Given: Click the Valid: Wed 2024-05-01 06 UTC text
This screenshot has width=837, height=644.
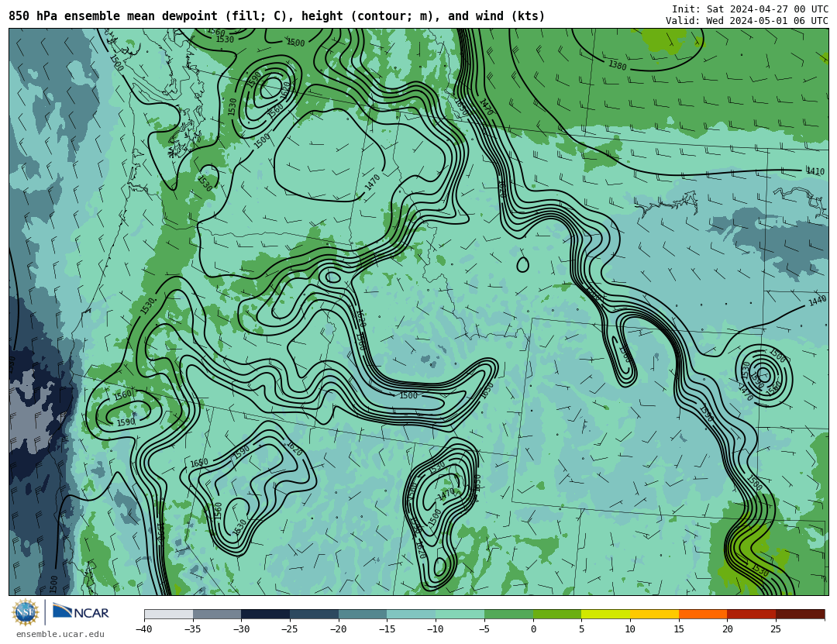Looking at the screenshot, I should (x=747, y=21).
